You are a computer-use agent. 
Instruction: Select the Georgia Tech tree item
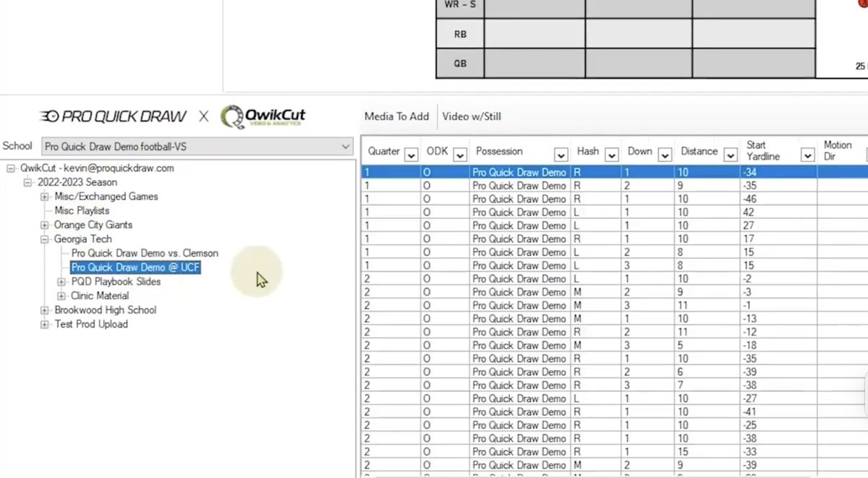pos(83,239)
